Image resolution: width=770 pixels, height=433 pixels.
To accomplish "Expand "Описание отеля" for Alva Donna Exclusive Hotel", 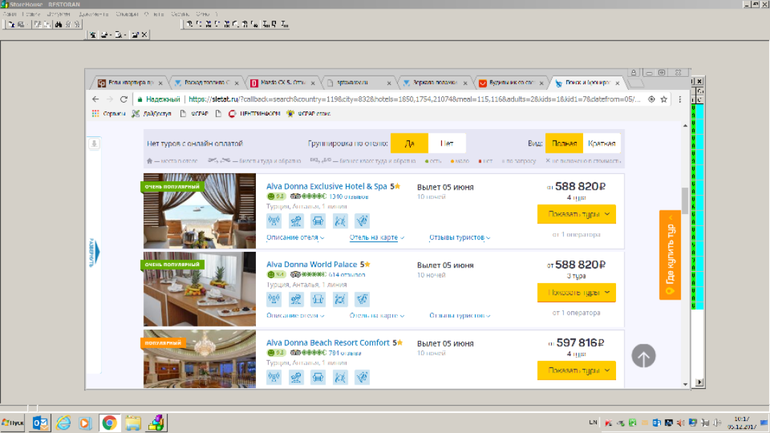I will pyautogui.click(x=295, y=238).
